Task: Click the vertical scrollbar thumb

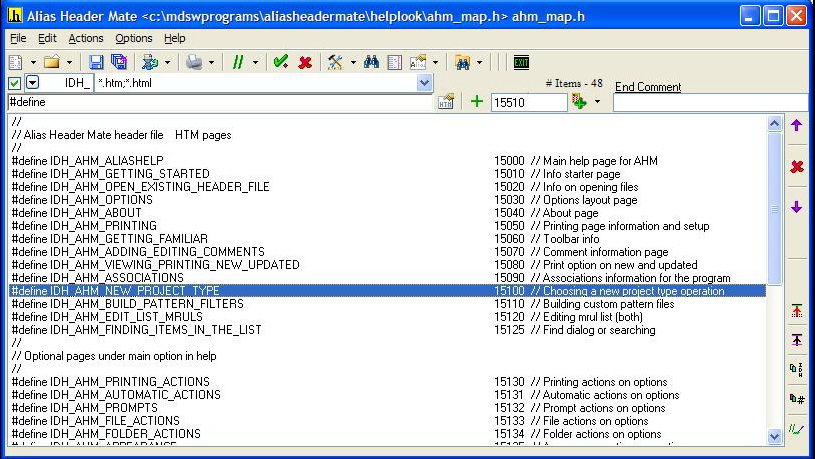Action: pos(774,208)
